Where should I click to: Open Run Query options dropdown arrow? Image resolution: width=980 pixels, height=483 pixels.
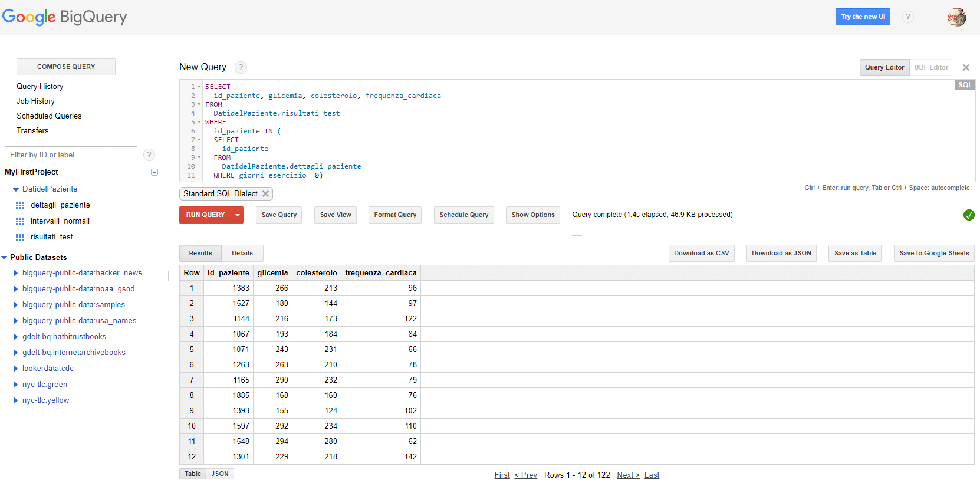pyautogui.click(x=238, y=215)
